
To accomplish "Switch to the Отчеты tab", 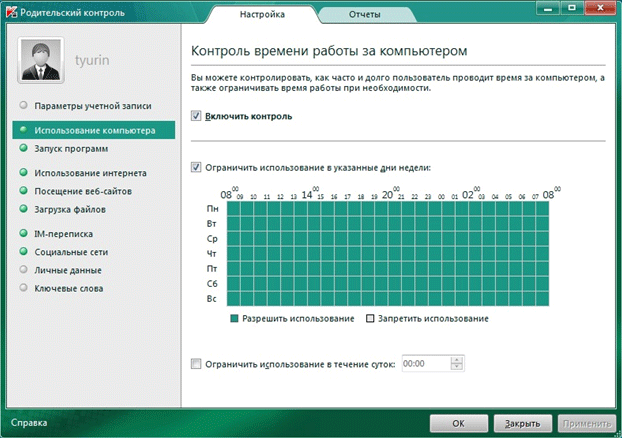I will tap(365, 14).
